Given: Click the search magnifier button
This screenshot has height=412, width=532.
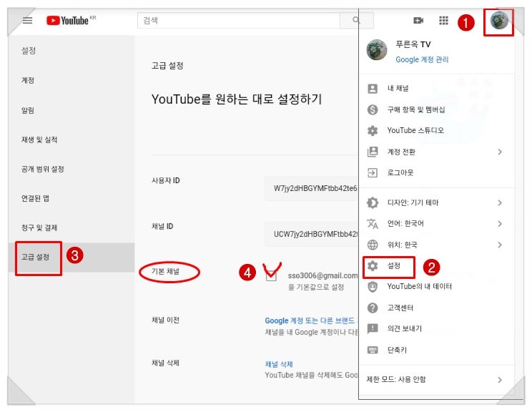Looking at the screenshot, I should click(356, 20).
